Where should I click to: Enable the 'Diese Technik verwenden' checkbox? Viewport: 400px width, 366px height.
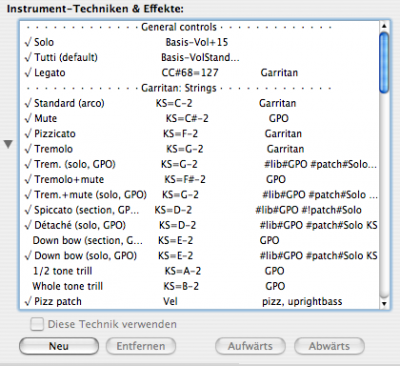37,324
